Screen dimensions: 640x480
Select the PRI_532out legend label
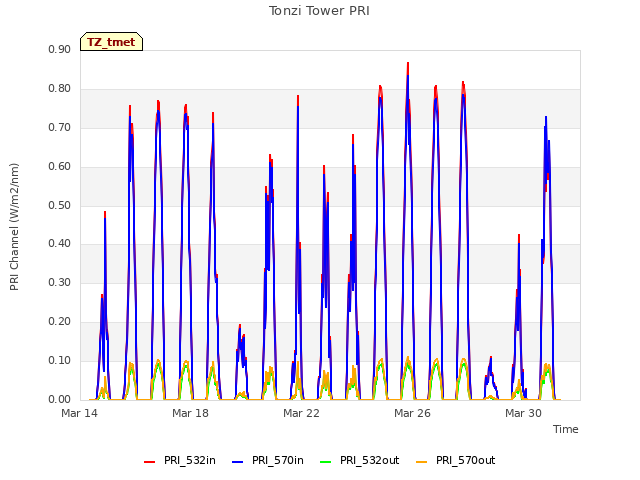370,460
